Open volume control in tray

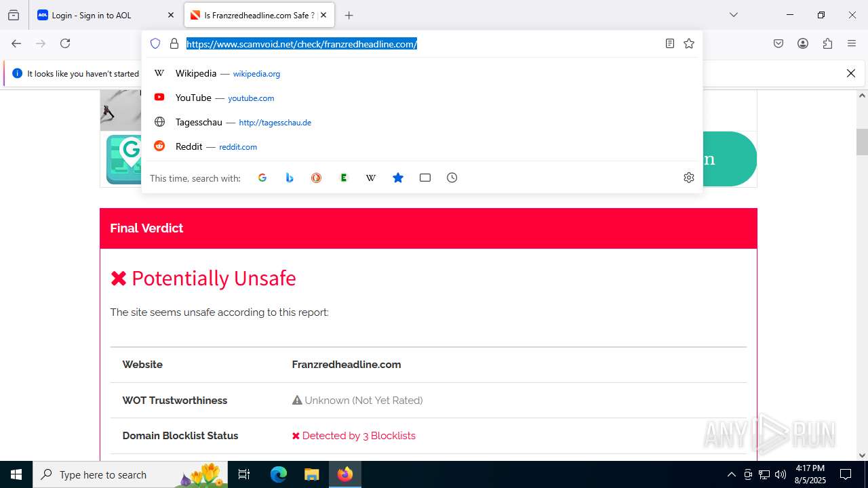point(781,474)
